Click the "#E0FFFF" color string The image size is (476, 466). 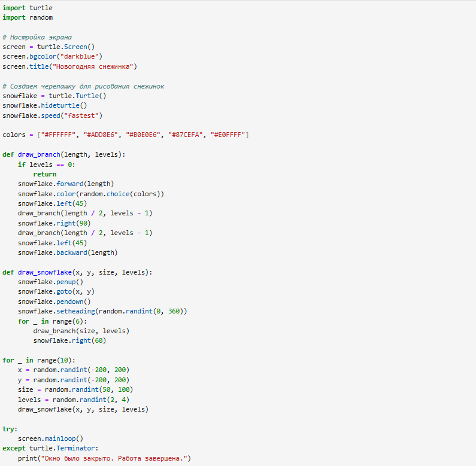pyautogui.click(x=228, y=135)
